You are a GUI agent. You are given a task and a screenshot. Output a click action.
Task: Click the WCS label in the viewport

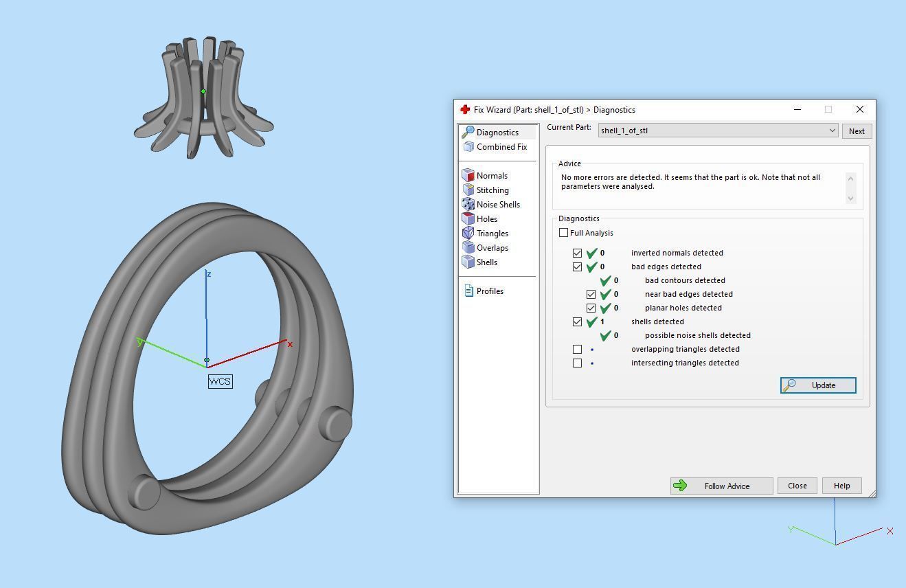click(220, 381)
